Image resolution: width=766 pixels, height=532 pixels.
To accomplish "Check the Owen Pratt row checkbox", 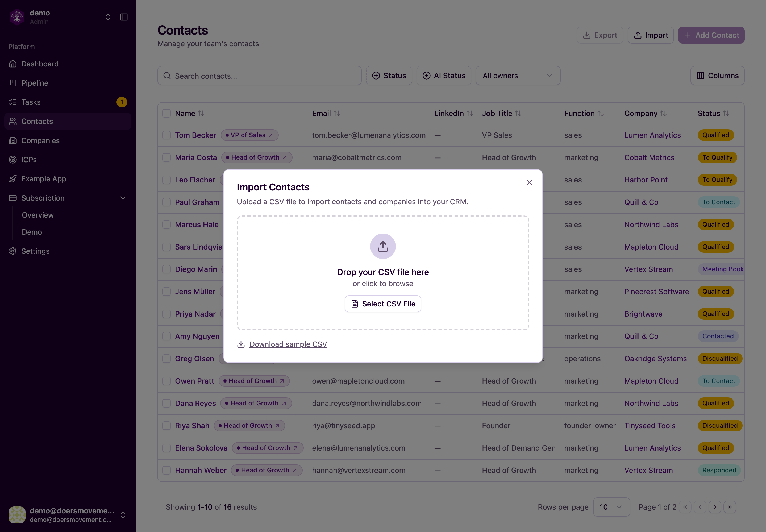I will pyautogui.click(x=166, y=381).
